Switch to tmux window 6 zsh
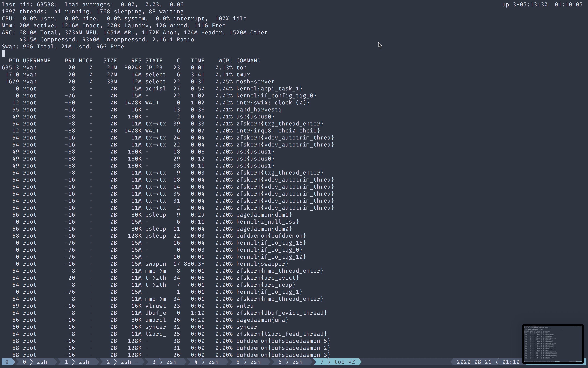The width and height of the screenshot is (588, 368). tap(290, 362)
